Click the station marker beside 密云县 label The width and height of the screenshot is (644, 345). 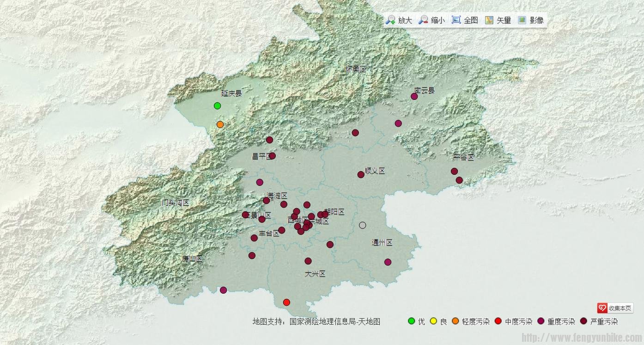(414, 96)
